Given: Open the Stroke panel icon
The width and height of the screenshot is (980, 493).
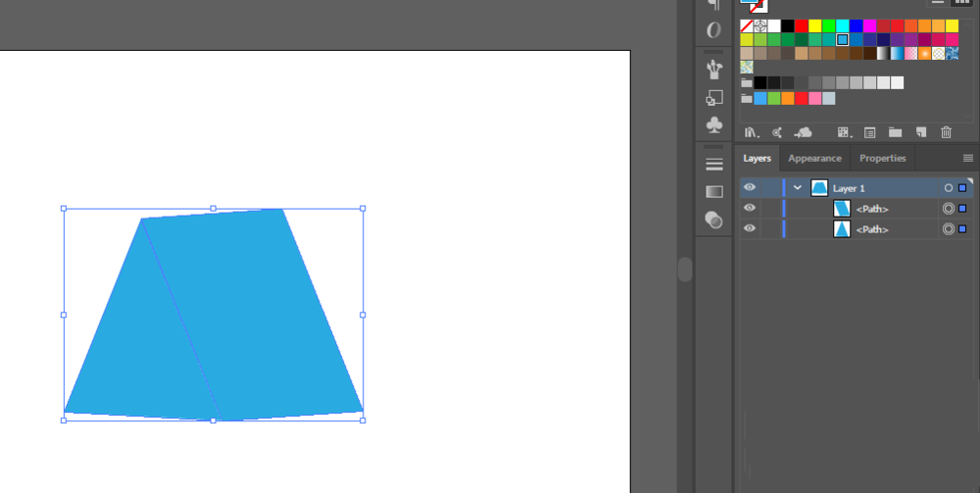Looking at the screenshot, I should [713, 165].
